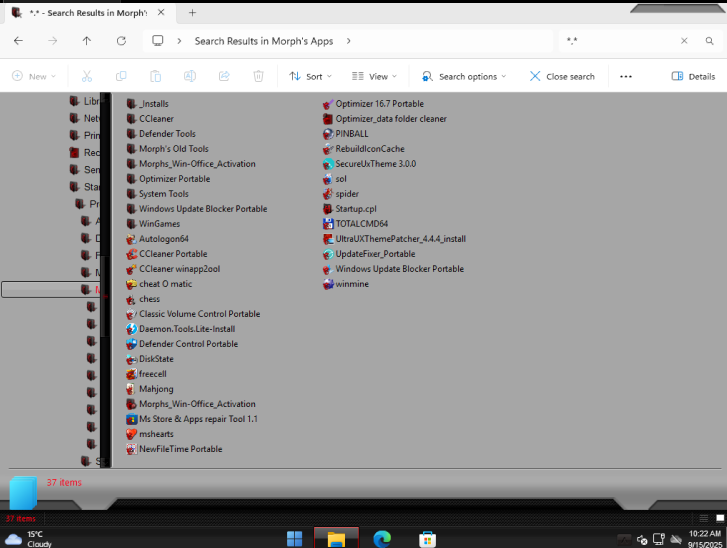Select RebuildIconCache item
Screen dimensions: 727x548
(364, 149)
